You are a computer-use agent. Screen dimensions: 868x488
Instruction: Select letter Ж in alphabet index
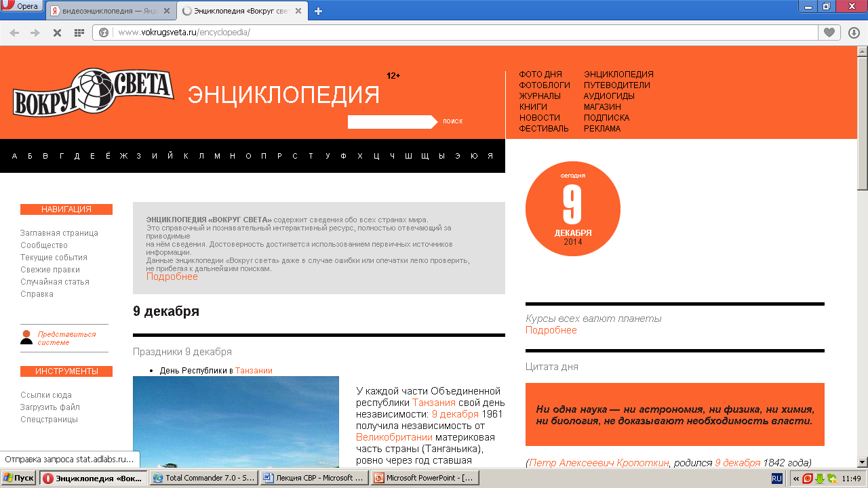click(x=123, y=157)
